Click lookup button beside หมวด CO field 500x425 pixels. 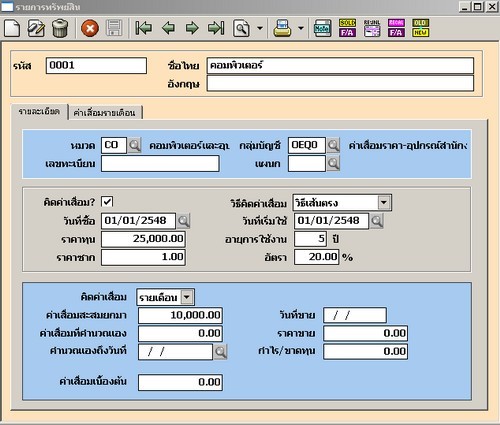pos(134,145)
